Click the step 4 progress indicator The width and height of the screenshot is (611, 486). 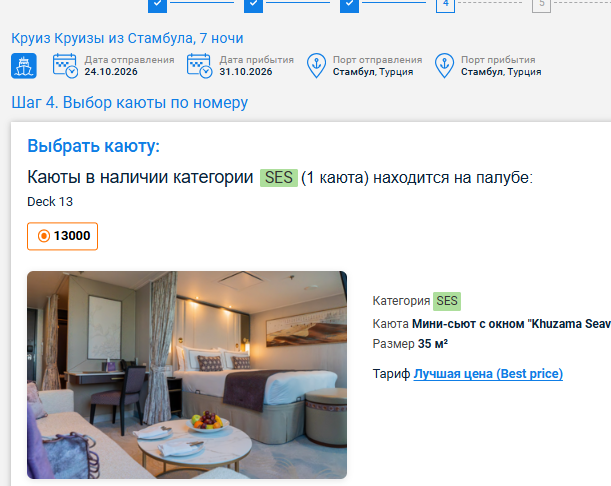[445, 5]
